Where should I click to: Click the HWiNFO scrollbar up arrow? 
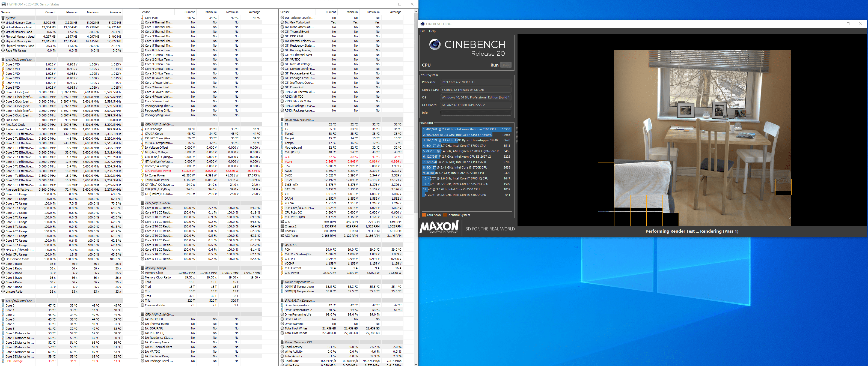click(416, 11)
